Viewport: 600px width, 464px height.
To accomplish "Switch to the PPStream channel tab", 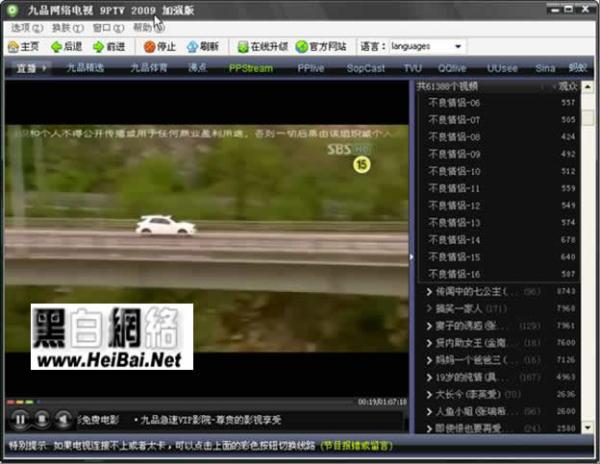I will (250, 69).
